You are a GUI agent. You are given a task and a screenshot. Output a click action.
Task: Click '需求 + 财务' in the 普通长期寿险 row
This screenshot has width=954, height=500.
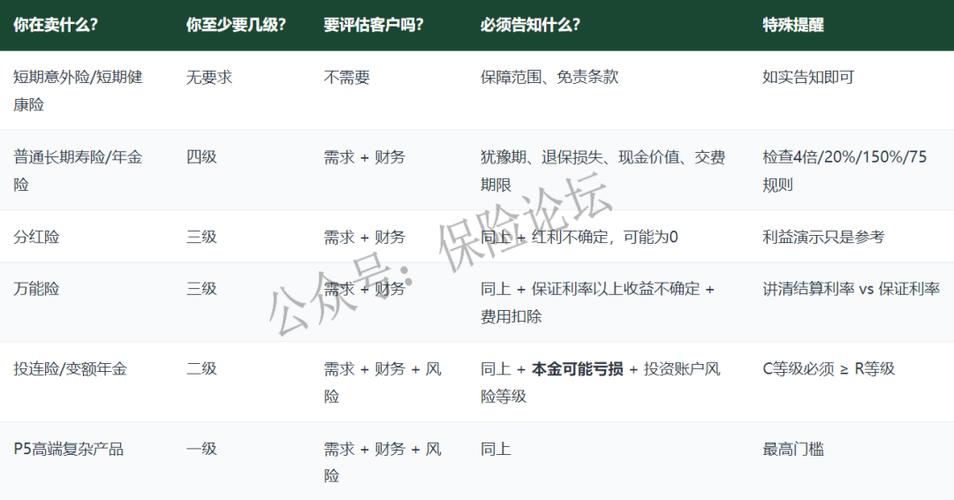point(364,157)
